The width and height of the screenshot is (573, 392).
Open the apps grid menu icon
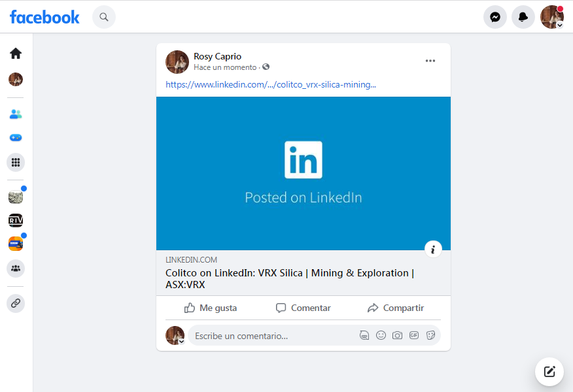pyautogui.click(x=15, y=162)
